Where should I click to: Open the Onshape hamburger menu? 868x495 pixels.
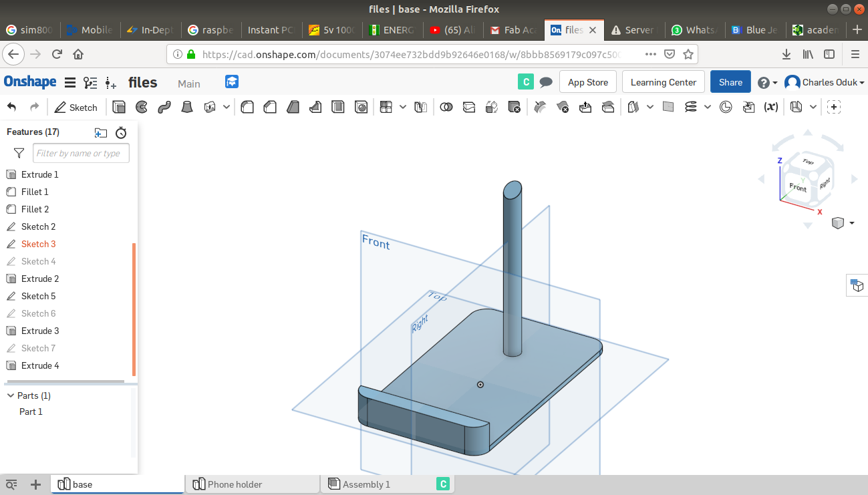[x=69, y=83]
